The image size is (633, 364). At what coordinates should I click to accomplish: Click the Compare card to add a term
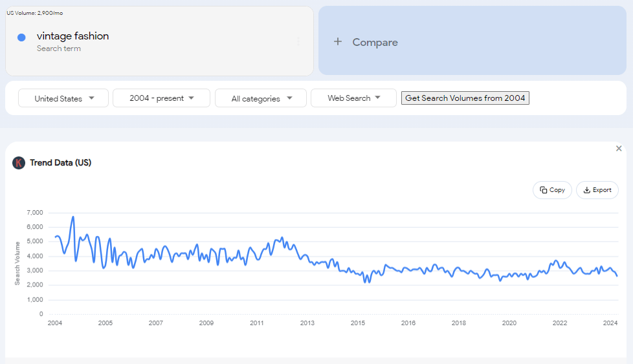click(472, 40)
